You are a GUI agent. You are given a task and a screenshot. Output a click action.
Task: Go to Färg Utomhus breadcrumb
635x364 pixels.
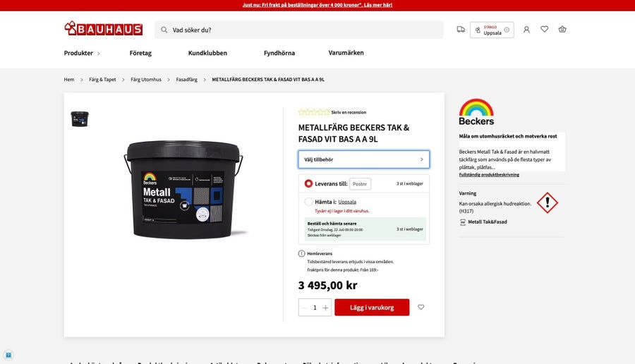click(x=146, y=79)
